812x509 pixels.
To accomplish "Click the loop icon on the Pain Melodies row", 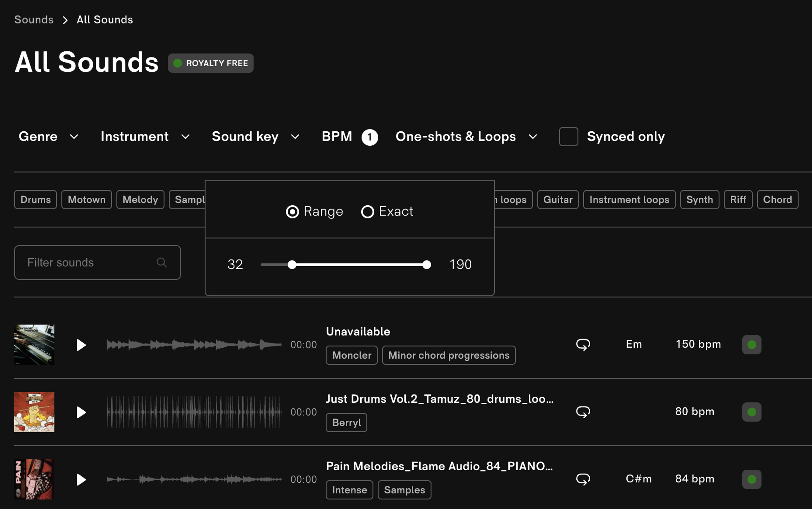I will tap(582, 479).
